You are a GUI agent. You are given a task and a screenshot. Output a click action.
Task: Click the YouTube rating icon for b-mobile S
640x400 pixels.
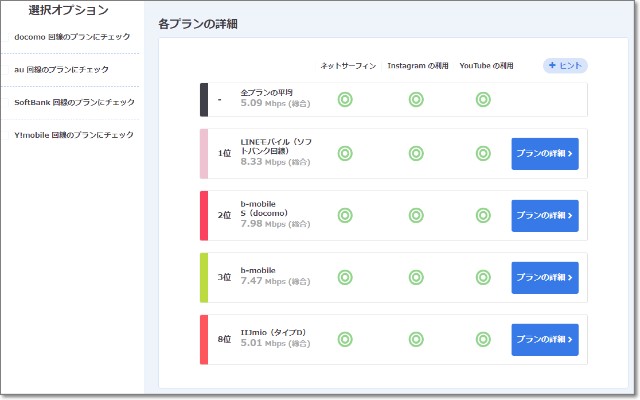point(483,215)
